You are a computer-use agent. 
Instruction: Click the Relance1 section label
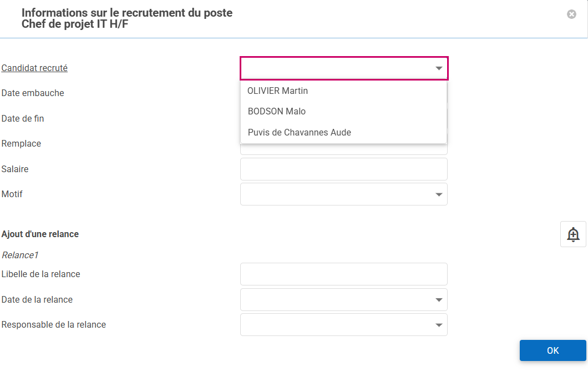(19, 255)
